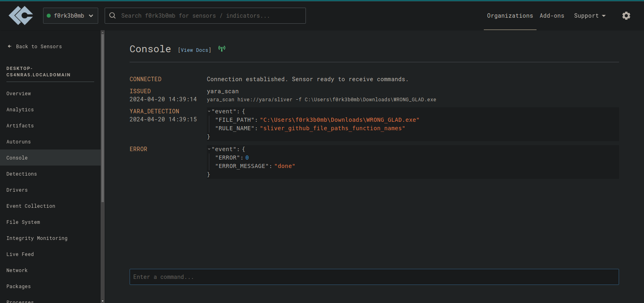Open Analytics in the sidebar

pos(20,110)
